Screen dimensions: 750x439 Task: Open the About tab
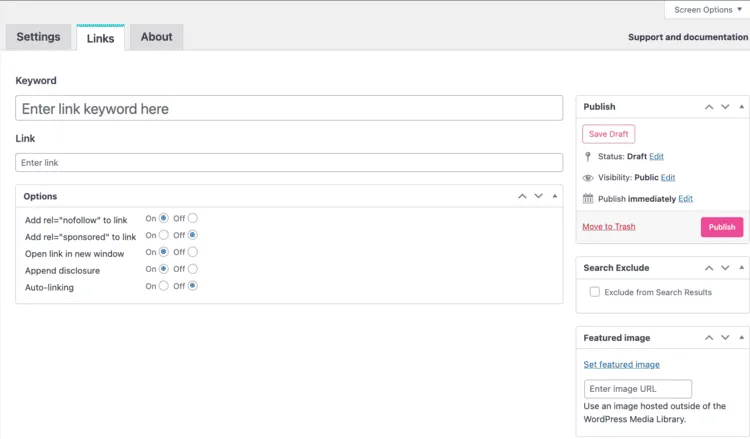coord(156,37)
